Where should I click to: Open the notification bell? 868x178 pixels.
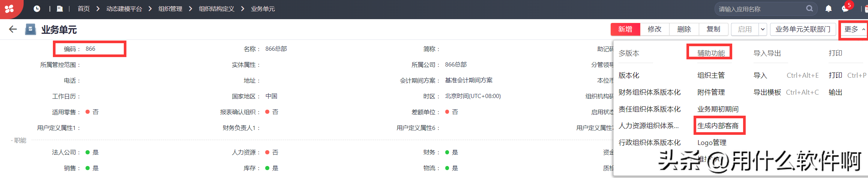829,9
